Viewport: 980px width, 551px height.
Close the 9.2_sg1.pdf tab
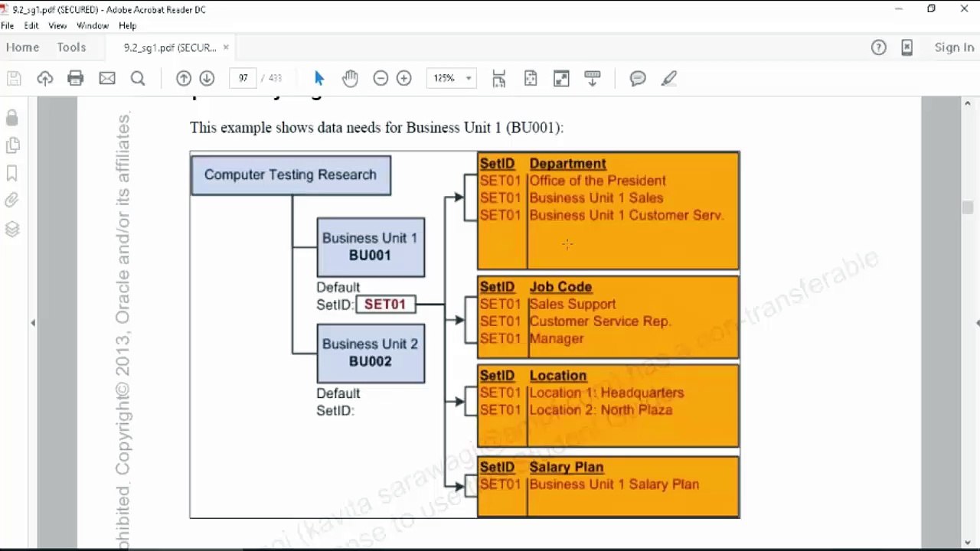point(226,47)
